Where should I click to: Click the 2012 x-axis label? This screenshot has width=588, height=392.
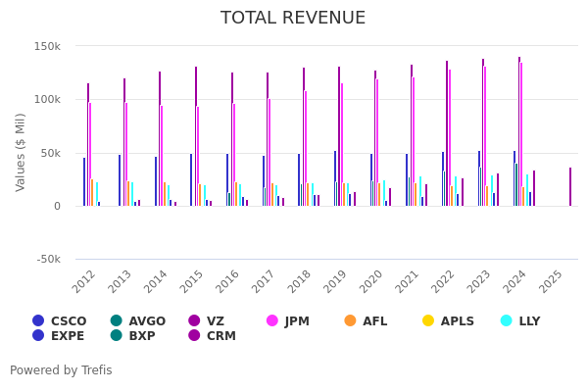pyautogui.click(x=84, y=281)
